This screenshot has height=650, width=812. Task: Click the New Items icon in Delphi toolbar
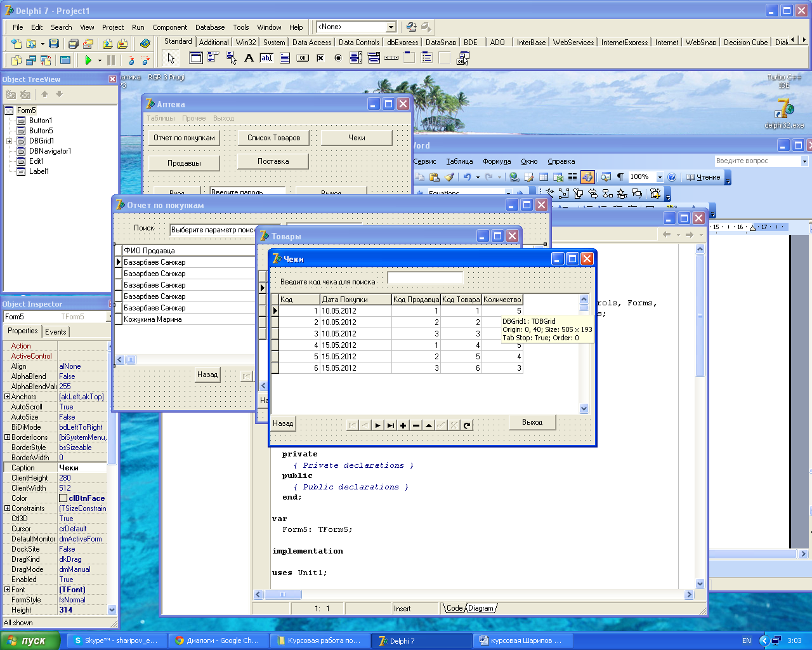coord(16,44)
